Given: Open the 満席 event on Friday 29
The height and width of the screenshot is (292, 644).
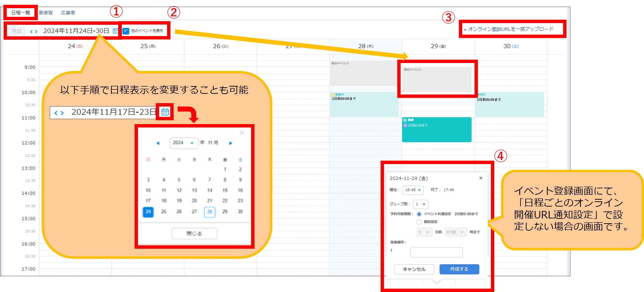Looking at the screenshot, I should 437,130.
